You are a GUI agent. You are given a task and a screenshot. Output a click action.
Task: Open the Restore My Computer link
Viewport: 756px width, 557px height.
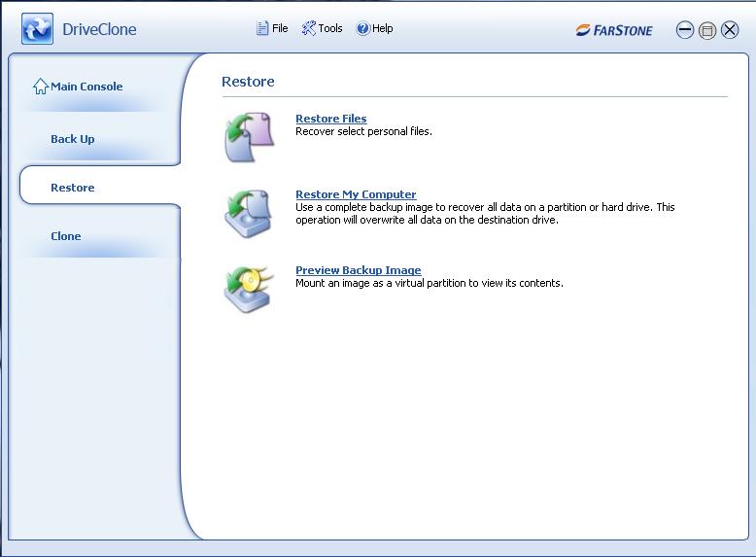[x=356, y=194]
